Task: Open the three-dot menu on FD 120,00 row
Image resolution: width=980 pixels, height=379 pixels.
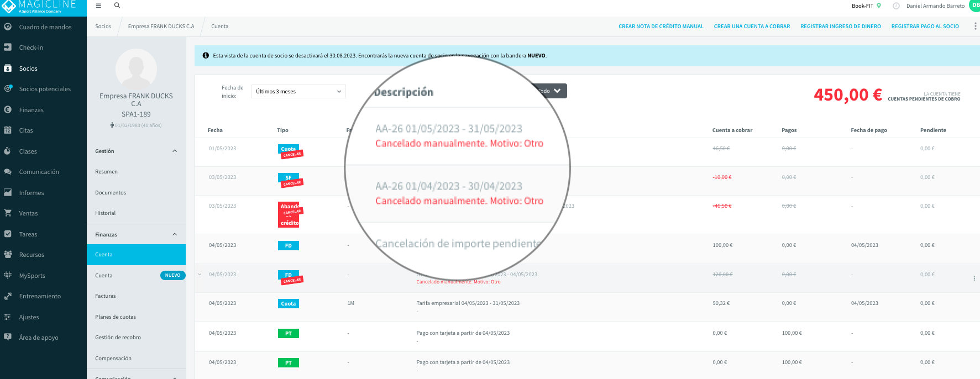Action: pos(974,278)
